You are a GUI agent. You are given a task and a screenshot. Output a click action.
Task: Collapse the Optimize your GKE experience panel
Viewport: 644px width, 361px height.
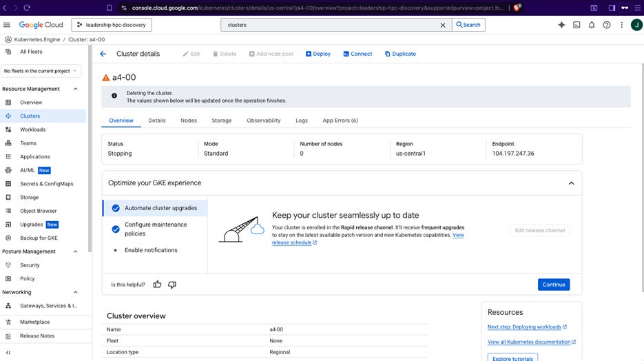click(571, 183)
